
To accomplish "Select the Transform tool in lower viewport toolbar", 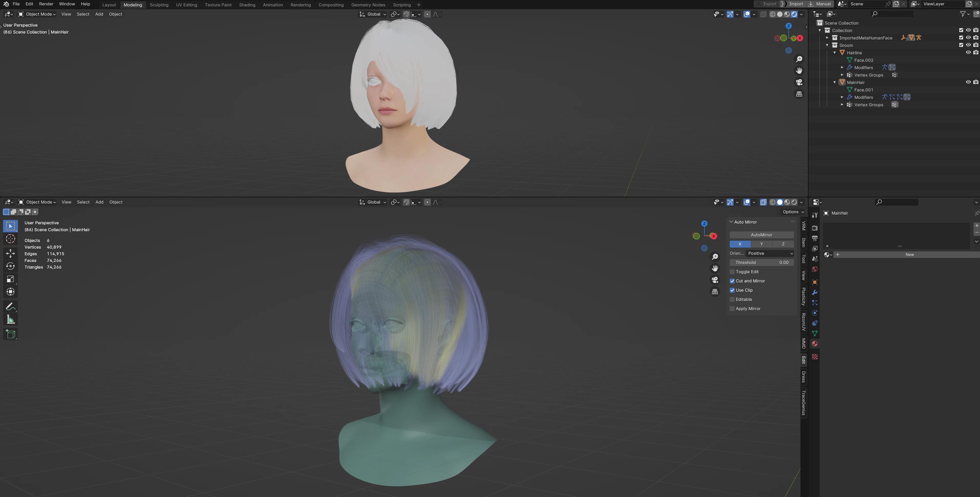I will (11, 292).
